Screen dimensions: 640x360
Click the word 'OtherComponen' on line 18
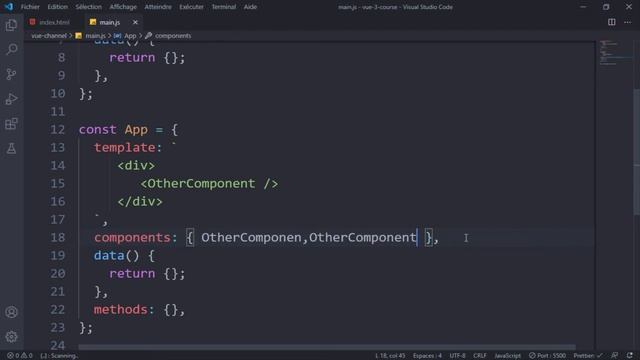coord(251,237)
